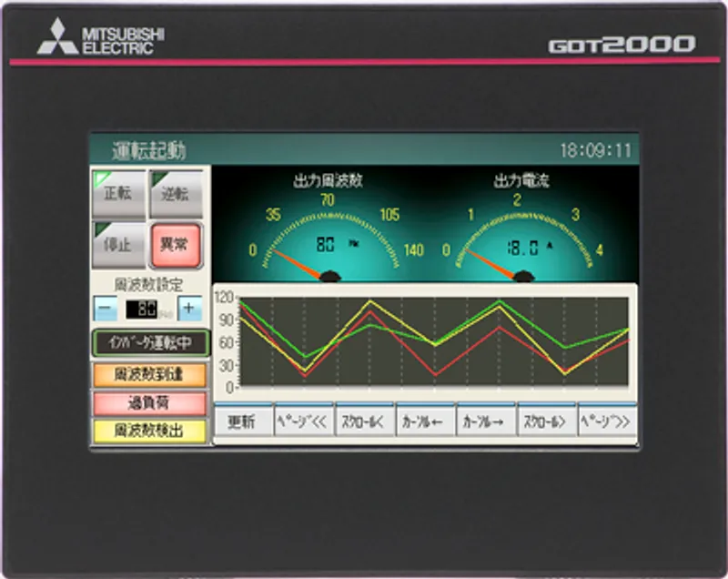
Task: Tap the 18:09:11 clock display
Action: coord(596,150)
